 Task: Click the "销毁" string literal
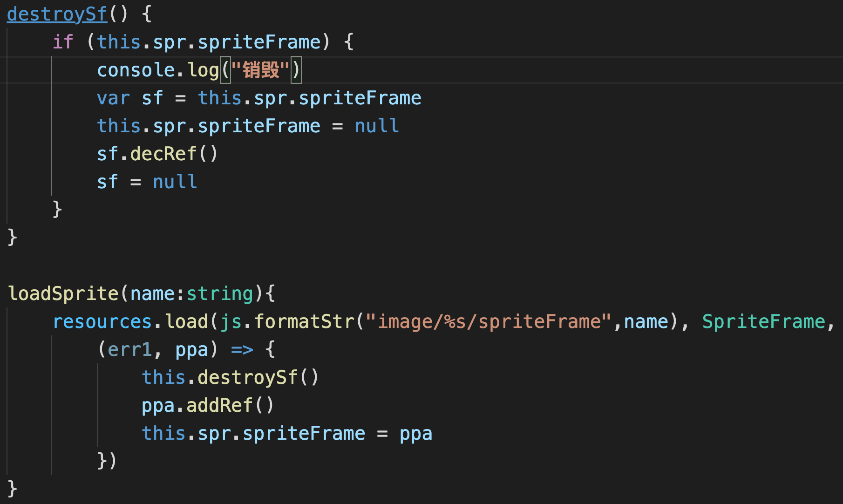click(260, 70)
